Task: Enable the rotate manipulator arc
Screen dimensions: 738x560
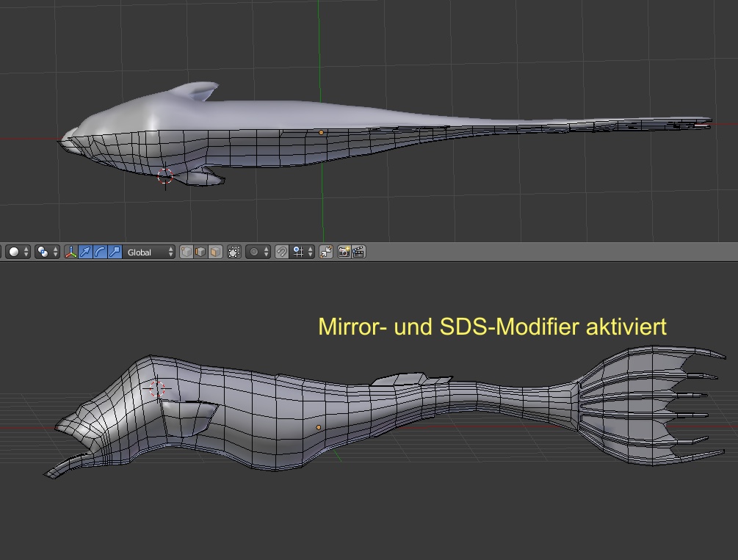Action: pos(100,252)
